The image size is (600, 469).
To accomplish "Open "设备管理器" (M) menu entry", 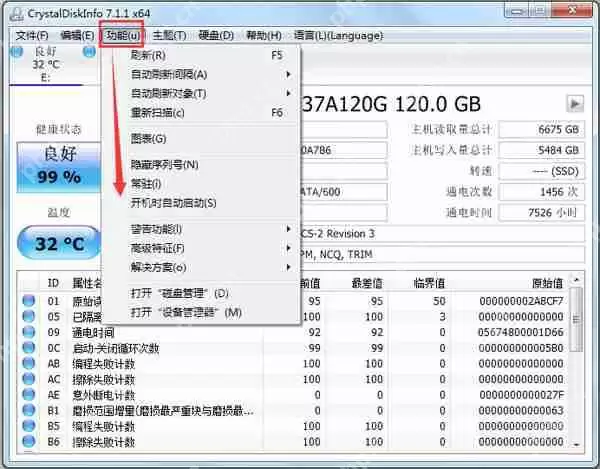I will point(201,313).
